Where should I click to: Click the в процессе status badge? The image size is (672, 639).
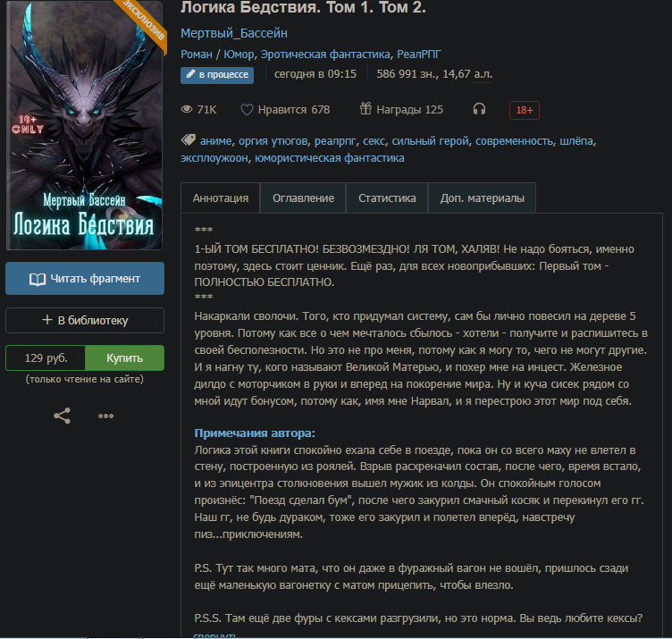coord(217,75)
